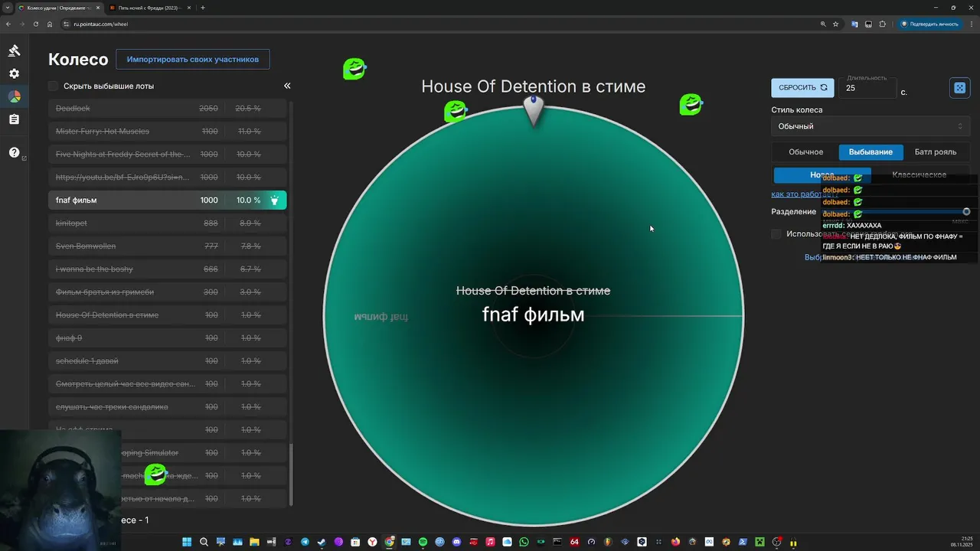
Task: Open Yandex Browser from the taskbar
Action: tap(372, 542)
